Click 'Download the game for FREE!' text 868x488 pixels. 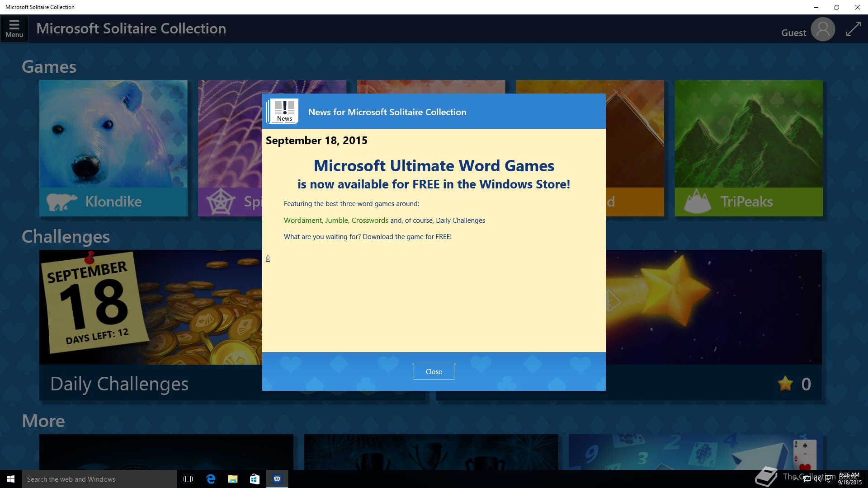pos(407,237)
